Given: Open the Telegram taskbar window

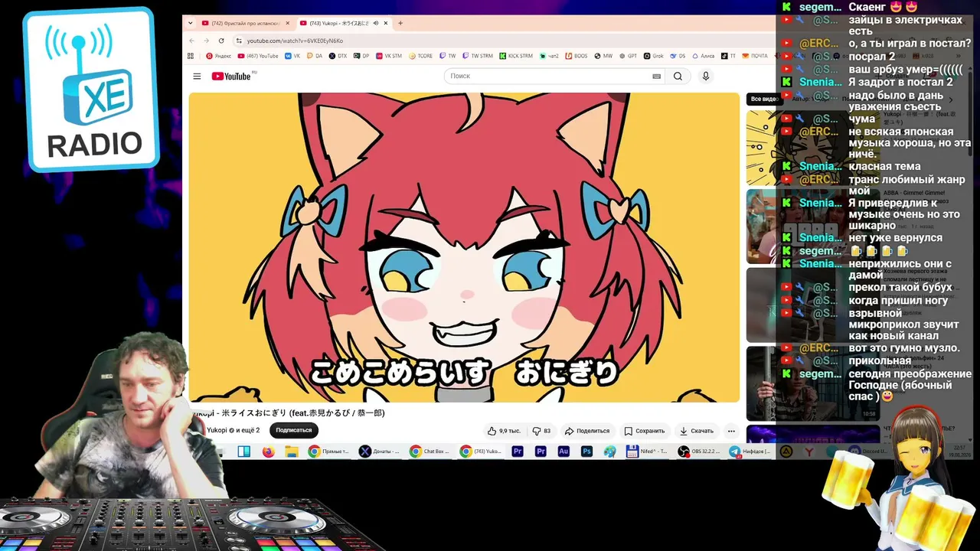Looking at the screenshot, I should click(750, 452).
